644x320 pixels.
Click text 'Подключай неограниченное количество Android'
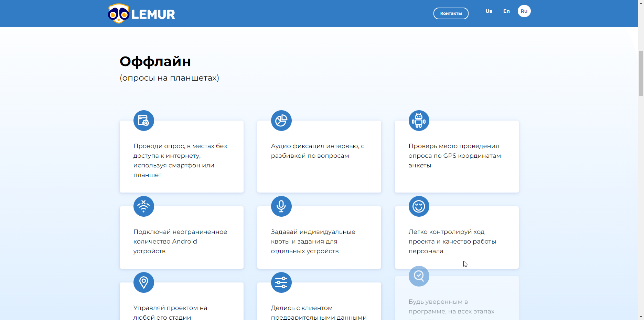[180, 237]
